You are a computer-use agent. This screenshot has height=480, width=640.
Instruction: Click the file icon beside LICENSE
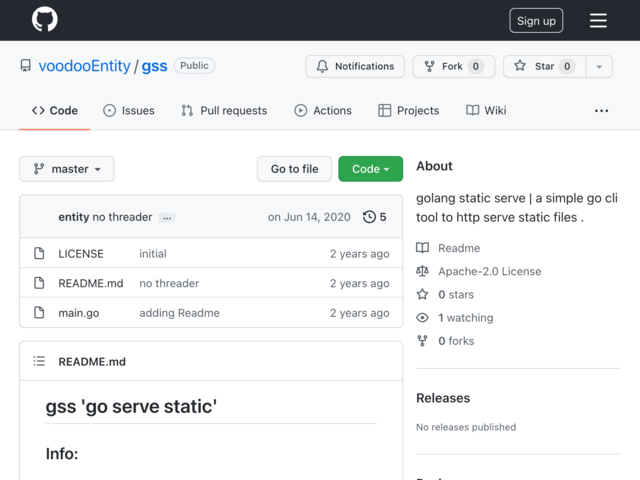39,253
